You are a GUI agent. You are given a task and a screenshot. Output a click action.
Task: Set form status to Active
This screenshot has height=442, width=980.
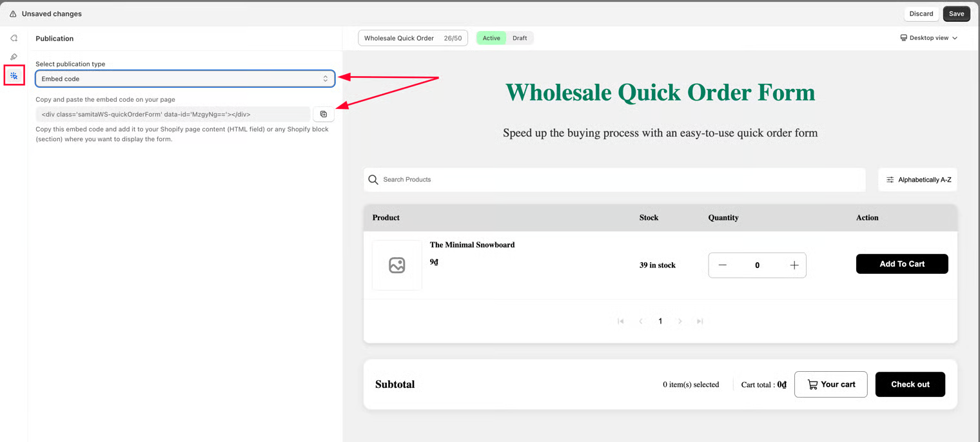[491, 38]
